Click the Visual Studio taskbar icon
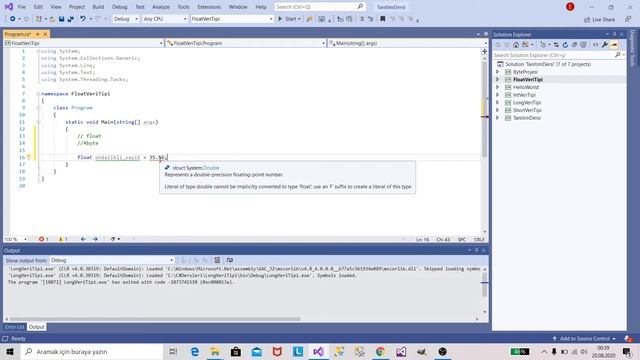This screenshot has width=640, height=360. click(x=318, y=351)
